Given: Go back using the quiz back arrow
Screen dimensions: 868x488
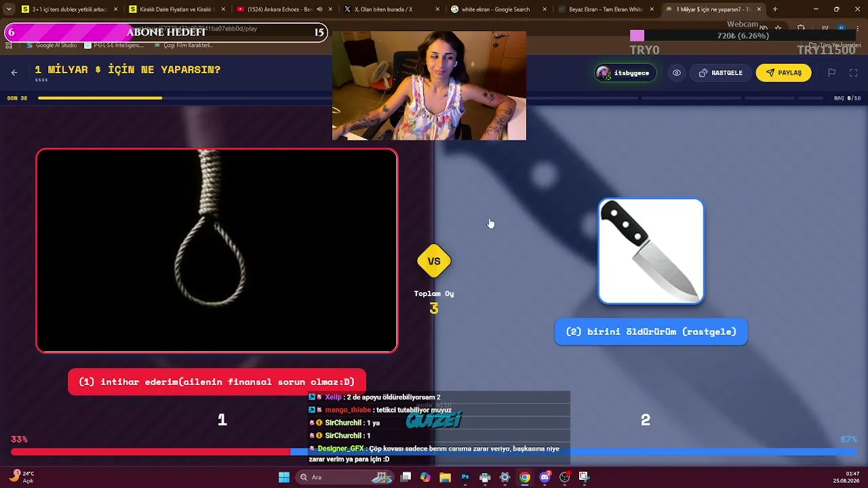Looking at the screenshot, I should (14, 73).
